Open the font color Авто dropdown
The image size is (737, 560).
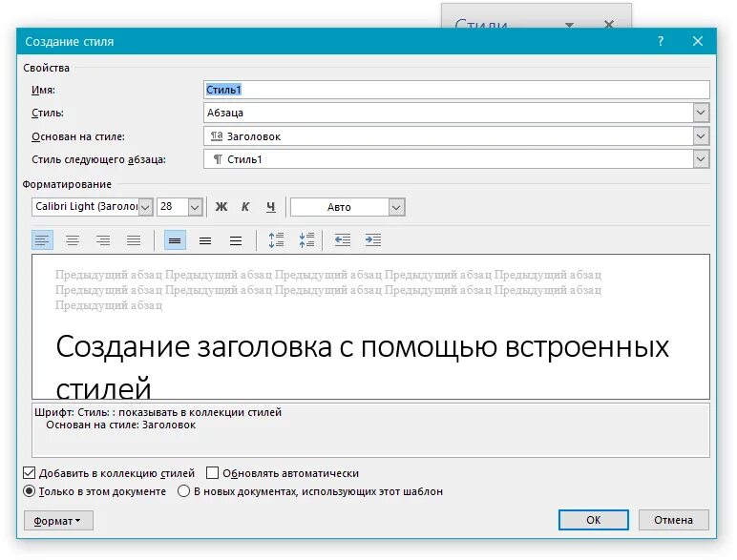click(x=396, y=207)
